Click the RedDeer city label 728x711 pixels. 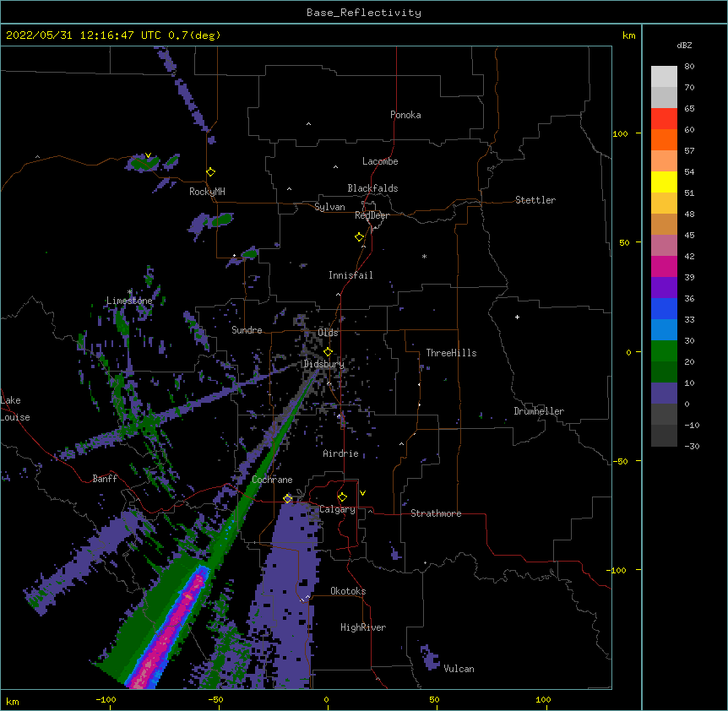click(x=372, y=215)
